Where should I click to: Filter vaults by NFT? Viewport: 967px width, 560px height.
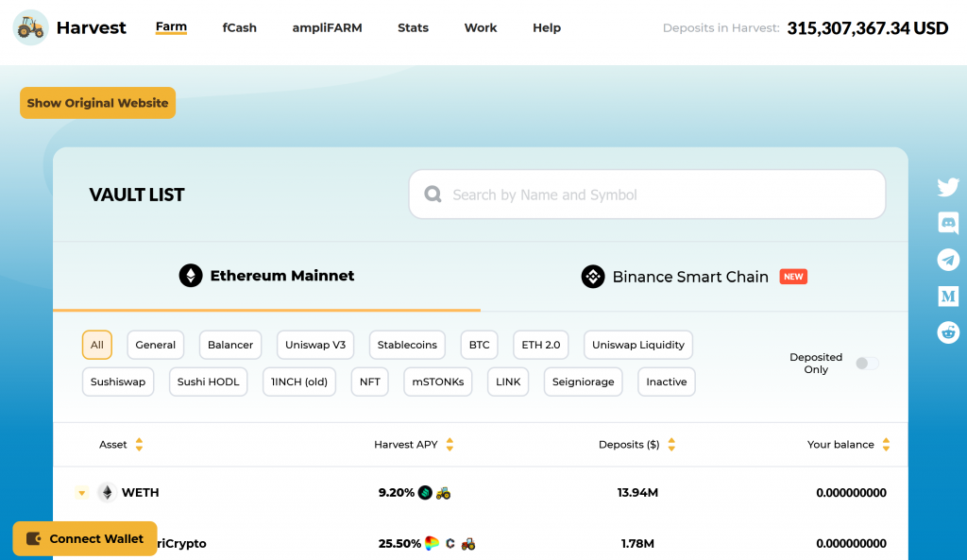369,382
